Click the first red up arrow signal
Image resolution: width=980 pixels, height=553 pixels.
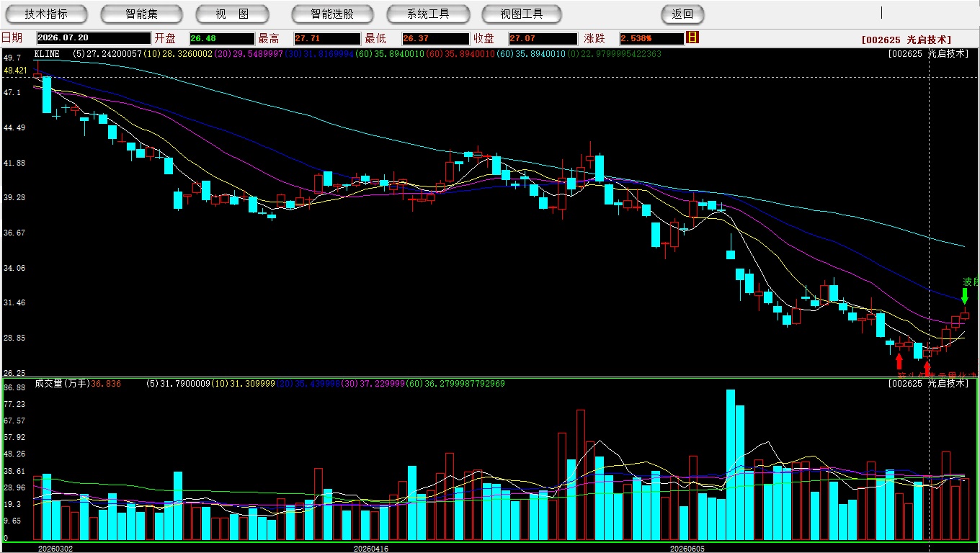coord(899,361)
